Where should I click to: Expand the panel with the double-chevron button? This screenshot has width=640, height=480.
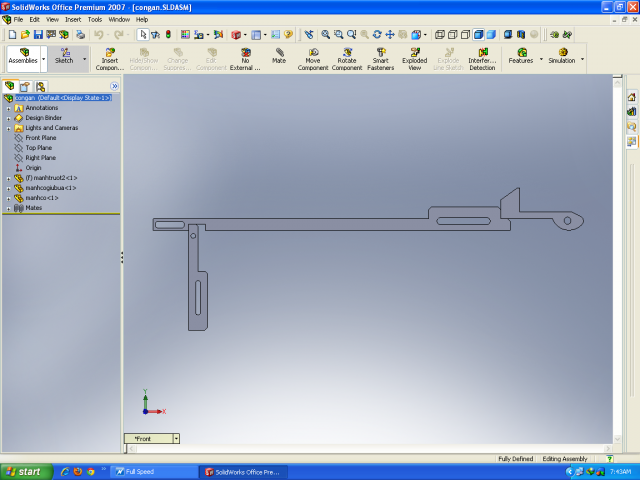(x=114, y=86)
